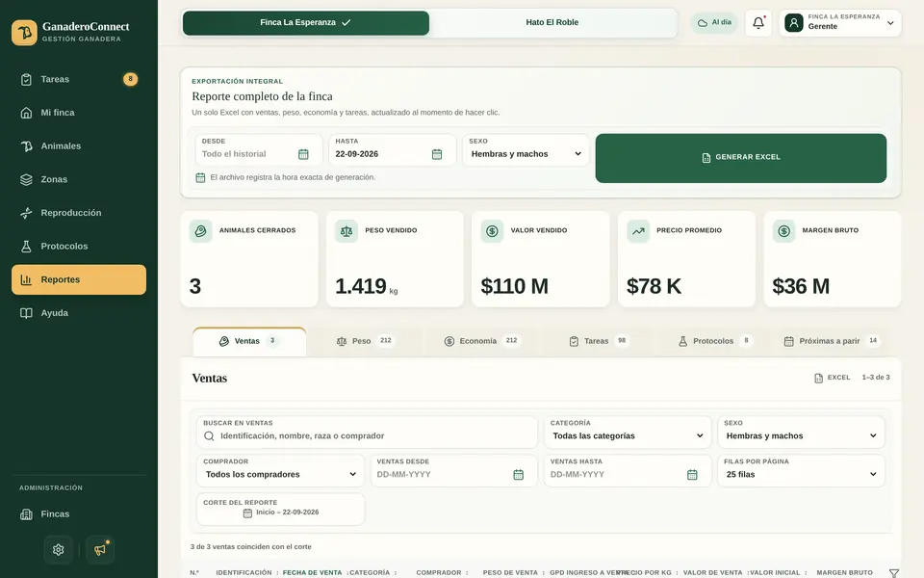This screenshot has height=578, width=924.
Task: Switch to Finca La Esperanza farm
Action: tap(306, 23)
